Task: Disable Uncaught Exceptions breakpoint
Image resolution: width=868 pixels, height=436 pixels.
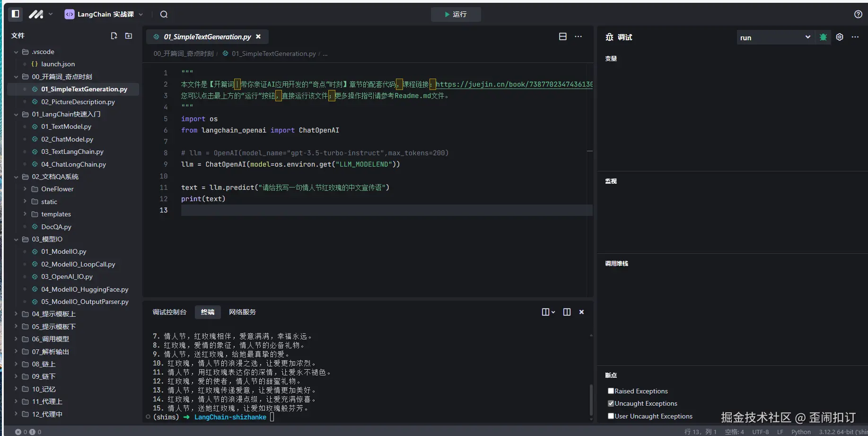Action: pos(611,403)
